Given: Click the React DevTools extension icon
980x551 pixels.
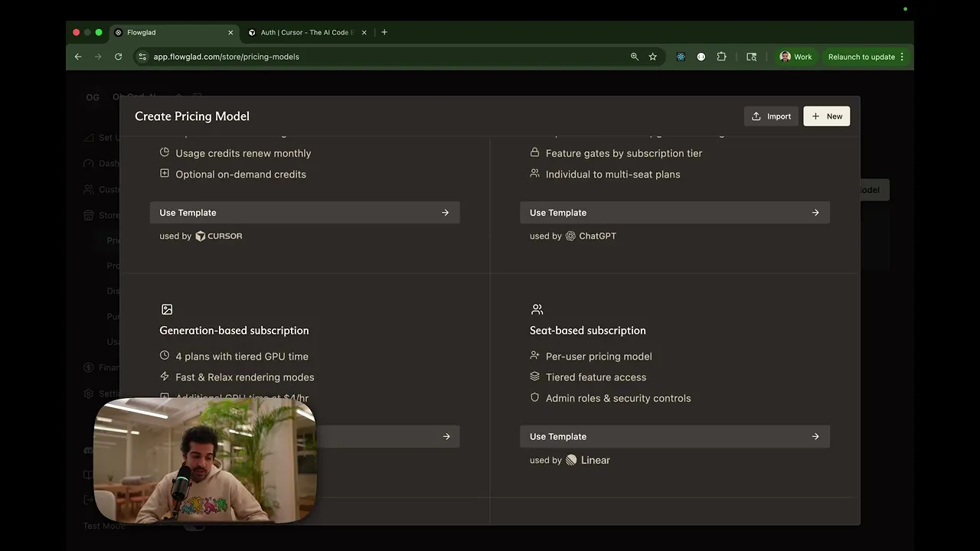Looking at the screenshot, I should click(681, 57).
